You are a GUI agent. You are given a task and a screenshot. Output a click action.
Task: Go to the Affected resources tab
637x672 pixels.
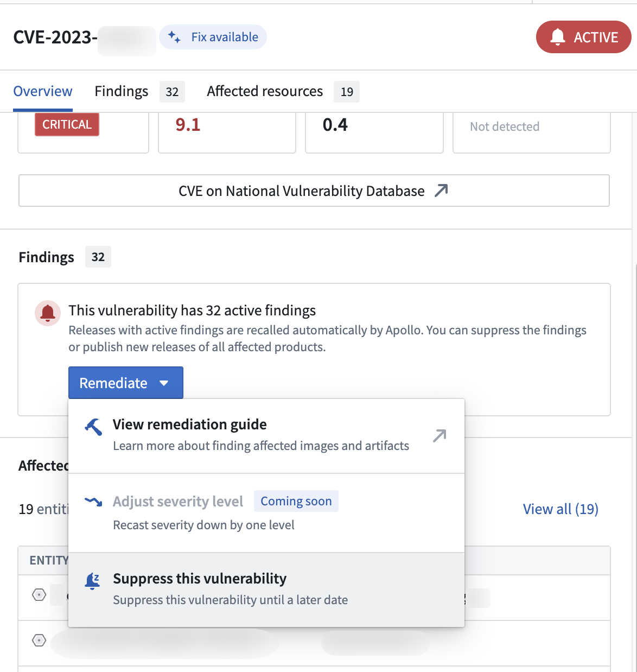tap(283, 91)
